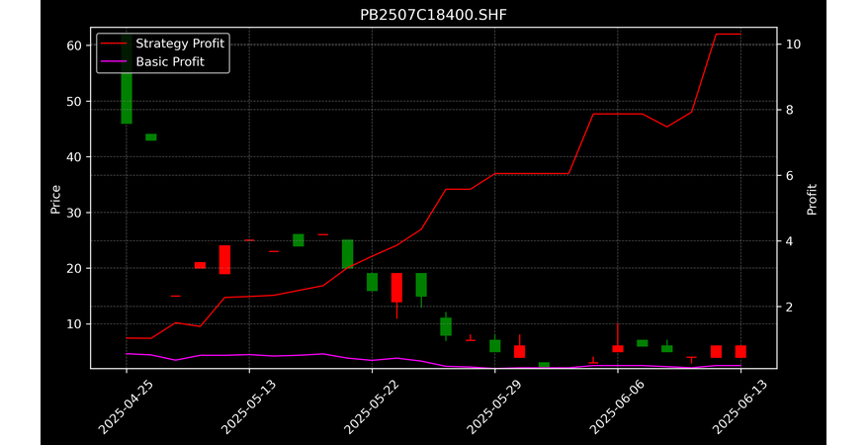Select the Strategy Profit legend entry
This screenshot has width=868, height=445.
pos(163,44)
